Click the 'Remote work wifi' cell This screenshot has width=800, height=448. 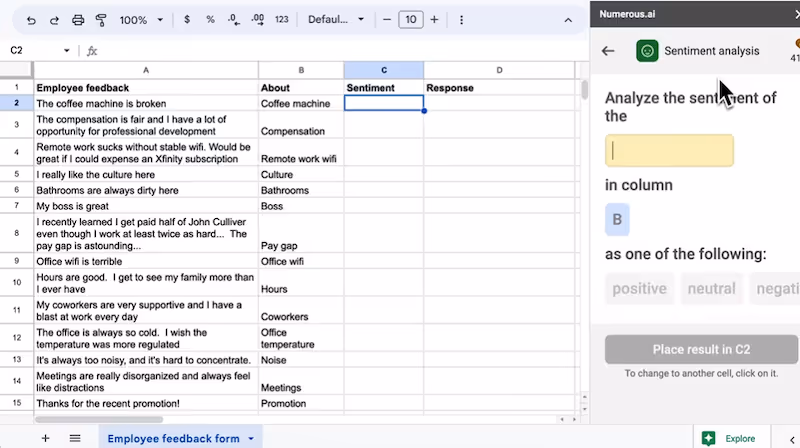pyautogui.click(x=301, y=153)
